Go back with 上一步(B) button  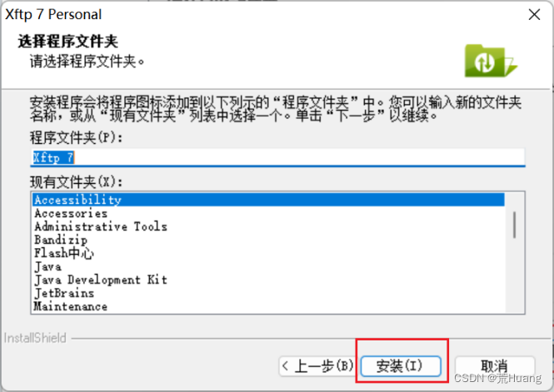tap(318, 366)
